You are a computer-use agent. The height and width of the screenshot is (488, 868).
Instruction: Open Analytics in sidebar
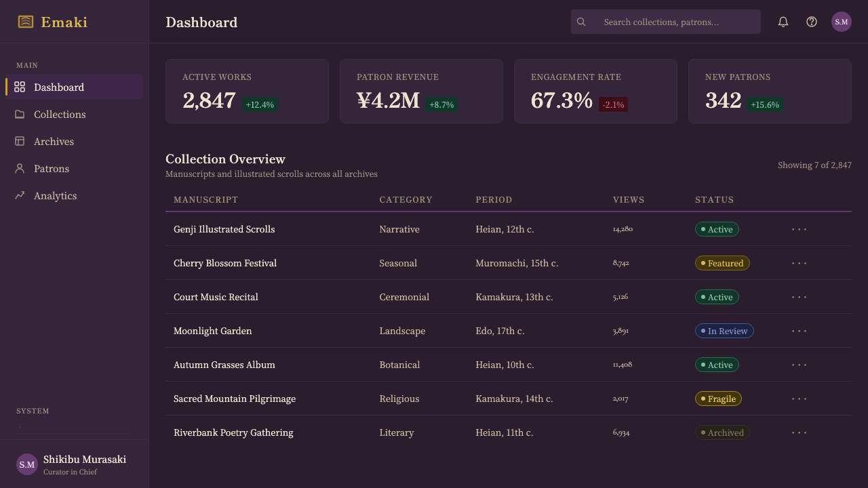pyautogui.click(x=75, y=195)
